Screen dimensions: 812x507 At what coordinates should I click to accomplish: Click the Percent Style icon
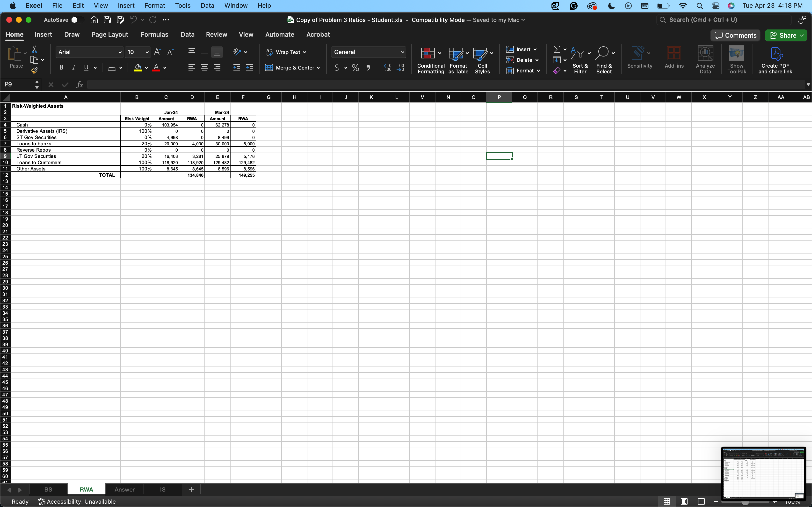[355, 67]
